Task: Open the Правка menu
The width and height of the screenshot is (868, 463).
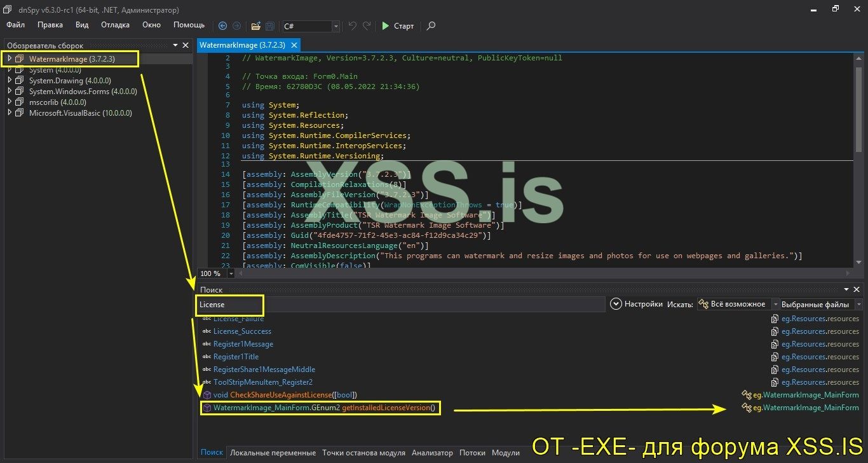Action: point(50,25)
